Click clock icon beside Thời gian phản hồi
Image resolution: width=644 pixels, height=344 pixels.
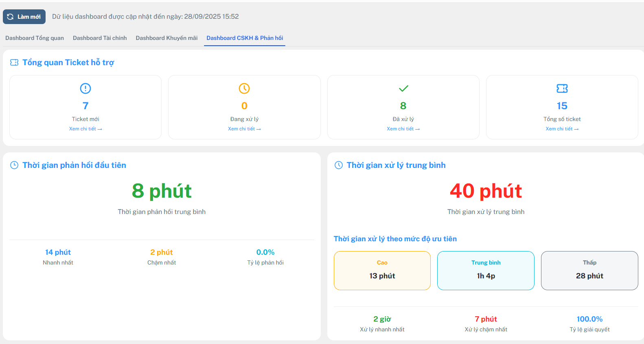[x=14, y=165]
